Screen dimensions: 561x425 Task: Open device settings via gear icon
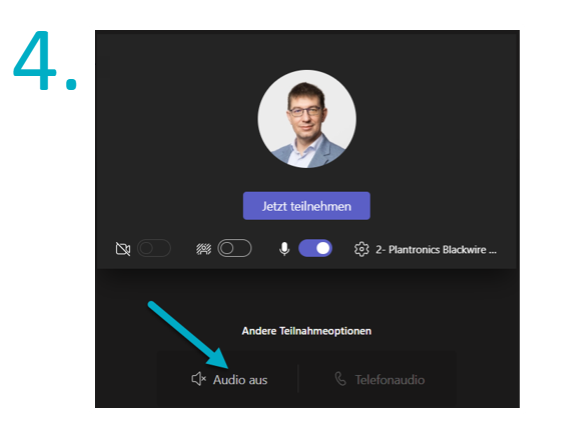(x=361, y=249)
